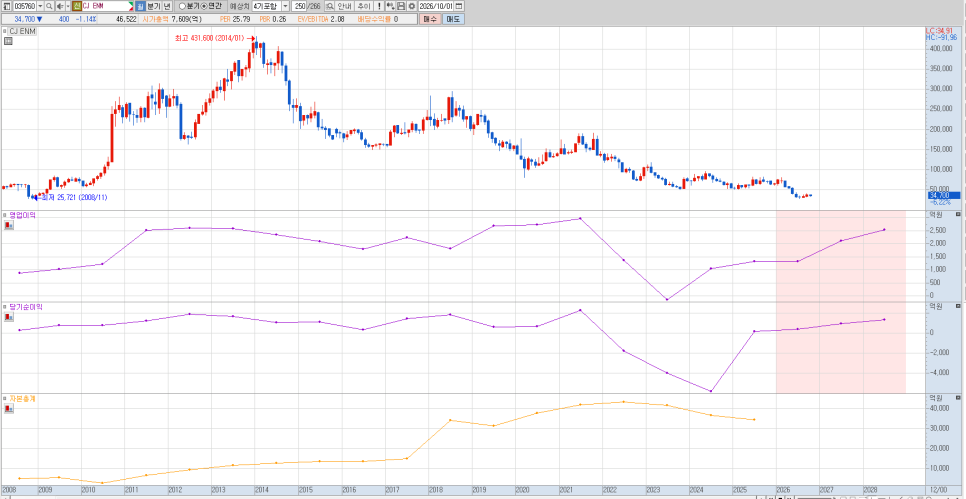Click the current price 34,700
This screenshot has height=499, width=966.
pyautogui.click(x=25, y=19)
